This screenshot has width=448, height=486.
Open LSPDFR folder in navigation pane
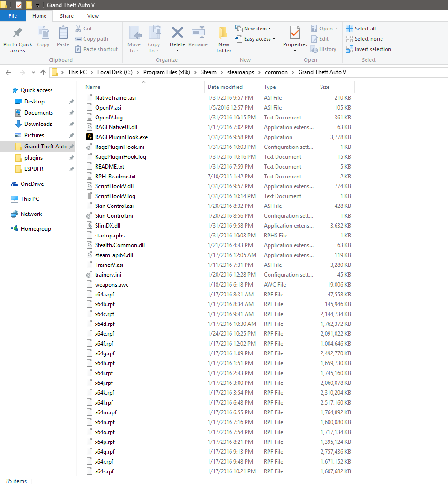[34, 169]
